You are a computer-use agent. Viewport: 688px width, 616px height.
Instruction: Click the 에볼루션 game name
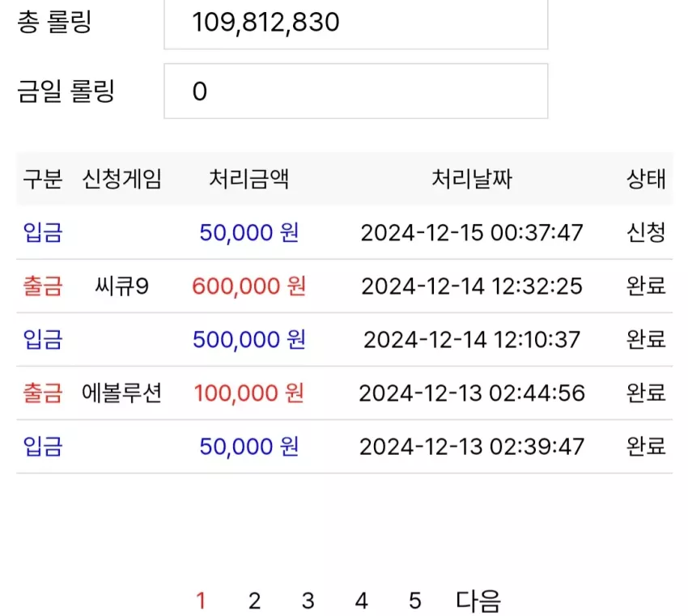point(122,393)
